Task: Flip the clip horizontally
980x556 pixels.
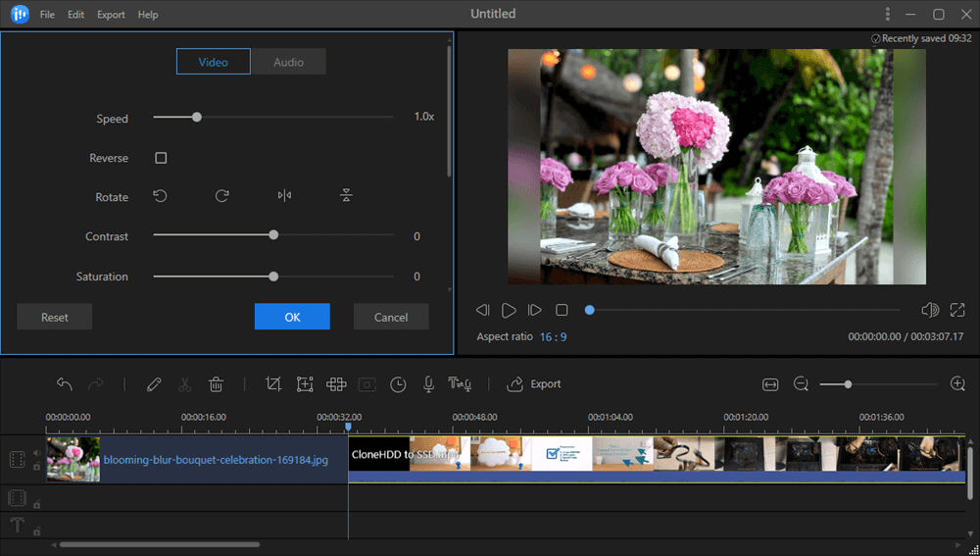Action: click(x=284, y=196)
